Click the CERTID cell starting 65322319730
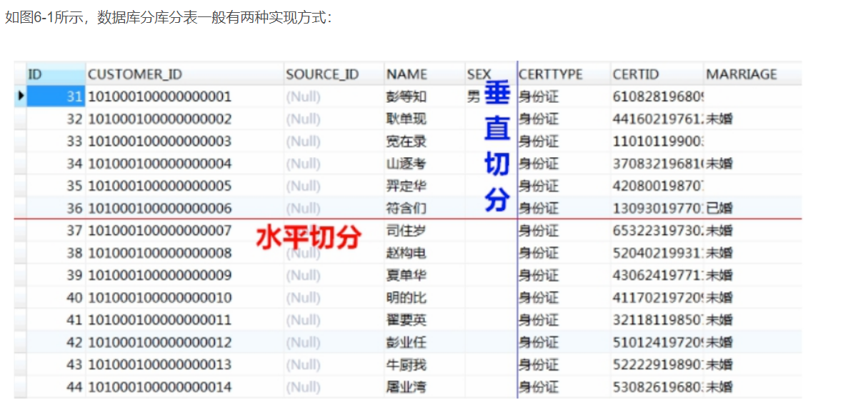This screenshot has width=868, height=405. coord(658,231)
